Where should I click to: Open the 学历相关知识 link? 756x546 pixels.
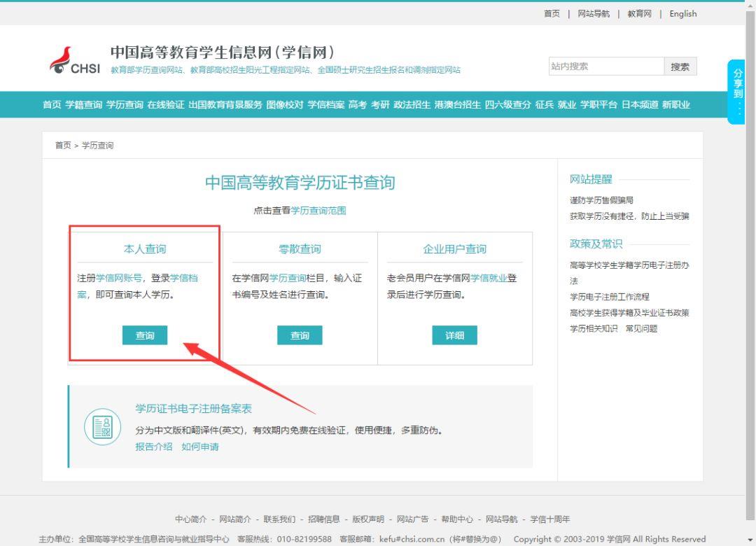pos(594,328)
